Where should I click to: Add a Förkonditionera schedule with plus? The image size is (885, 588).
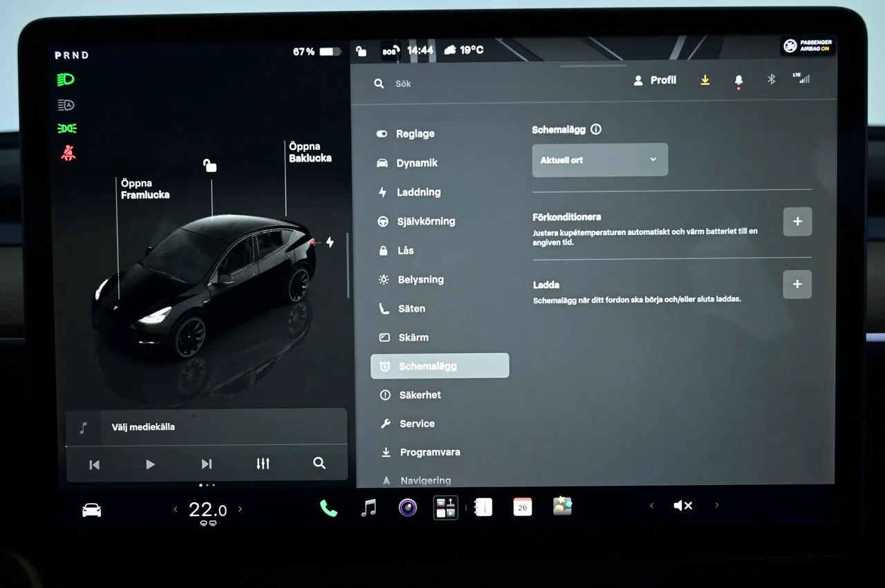coord(797,222)
